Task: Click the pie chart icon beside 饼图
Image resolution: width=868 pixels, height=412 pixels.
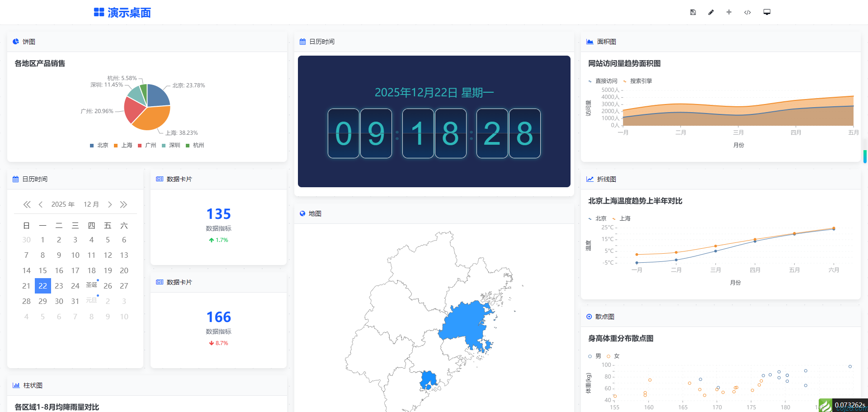Action: click(16, 42)
